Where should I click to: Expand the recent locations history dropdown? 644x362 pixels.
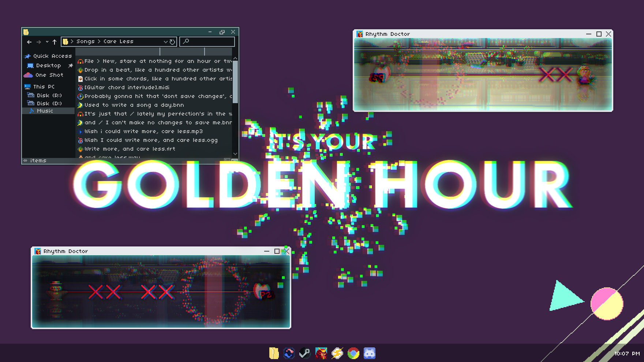pos(47,42)
